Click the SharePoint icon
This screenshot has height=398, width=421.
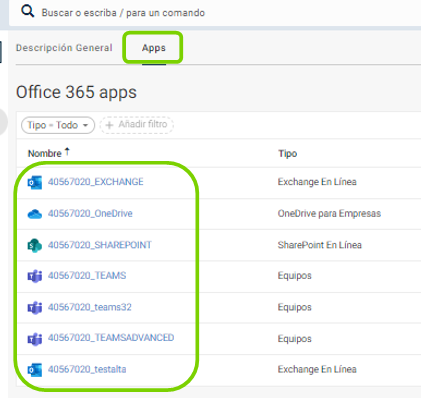pyautogui.click(x=35, y=245)
